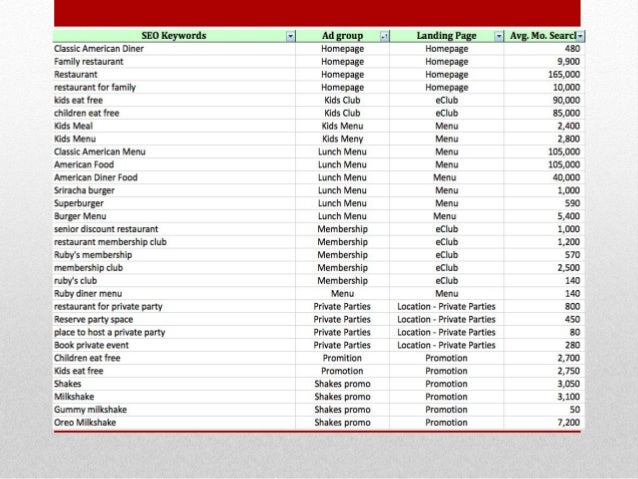Select the 'Sriracha burger' cell

click(x=174, y=190)
